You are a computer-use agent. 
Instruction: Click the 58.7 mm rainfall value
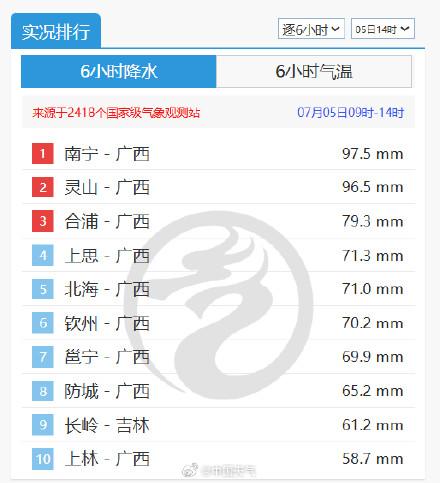373,459
